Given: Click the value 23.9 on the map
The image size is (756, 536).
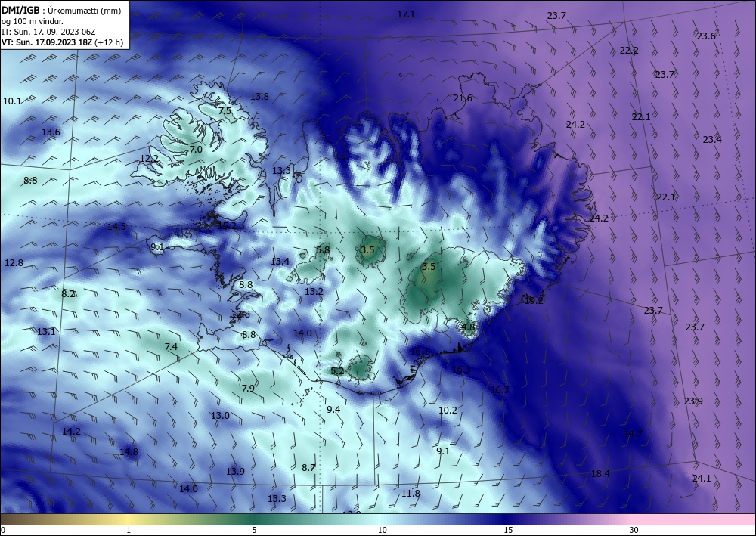Looking at the screenshot, I should tap(693, 401).
